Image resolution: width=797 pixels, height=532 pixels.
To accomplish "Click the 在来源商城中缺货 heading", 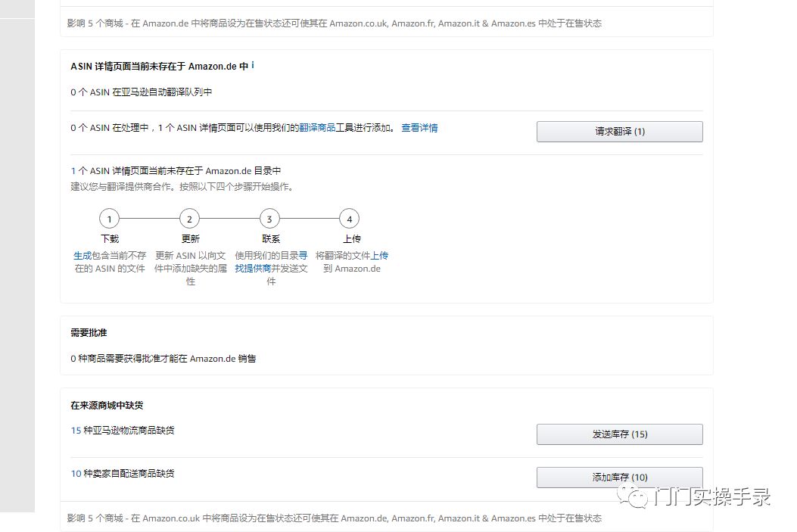I will pos(107,406).
